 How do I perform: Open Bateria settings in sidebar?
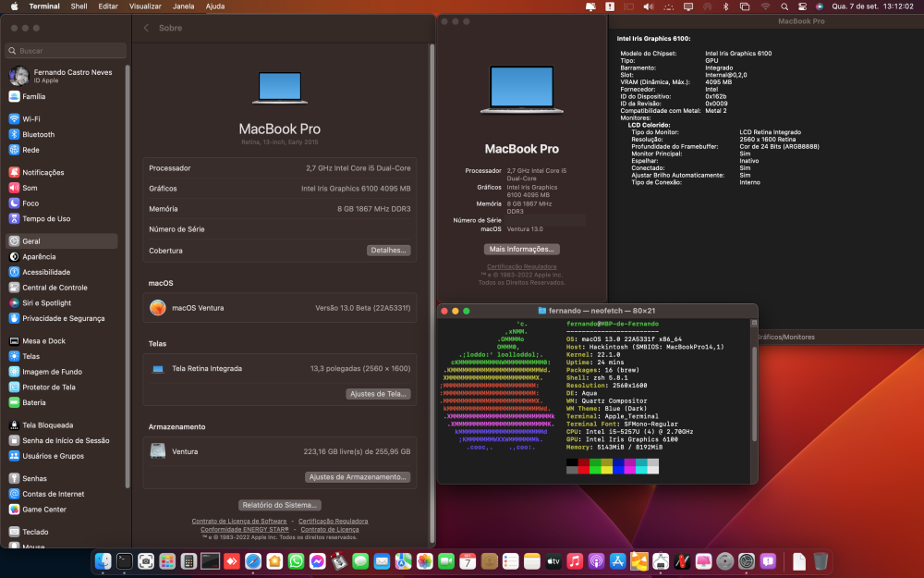[x=62, y=402]
